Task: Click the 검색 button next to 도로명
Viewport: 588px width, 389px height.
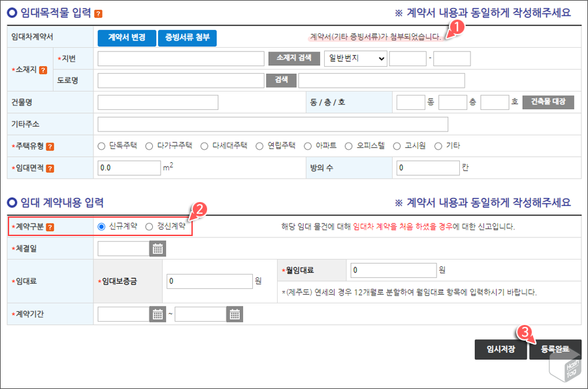Action: point(281,80)
